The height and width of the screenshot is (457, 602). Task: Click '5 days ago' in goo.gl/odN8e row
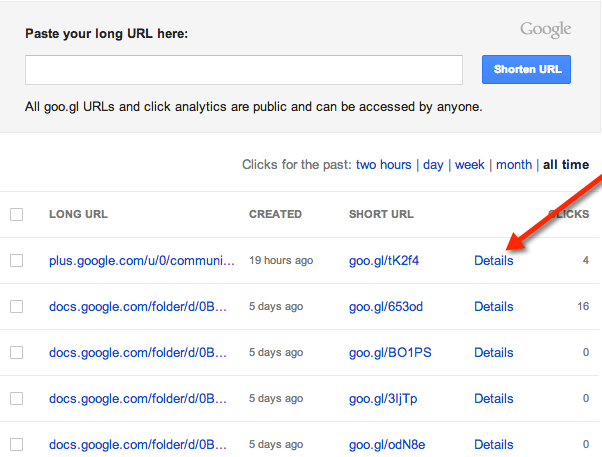point(276,445)
